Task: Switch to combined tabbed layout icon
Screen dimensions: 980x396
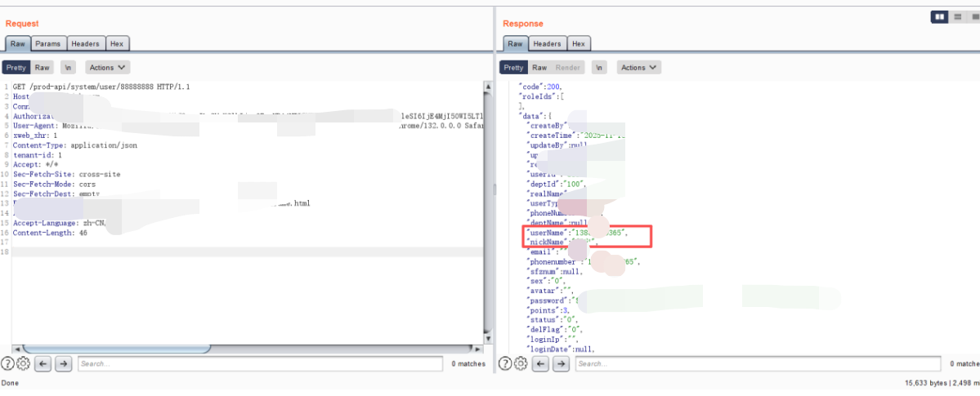Action: click(x=973, y=17)
